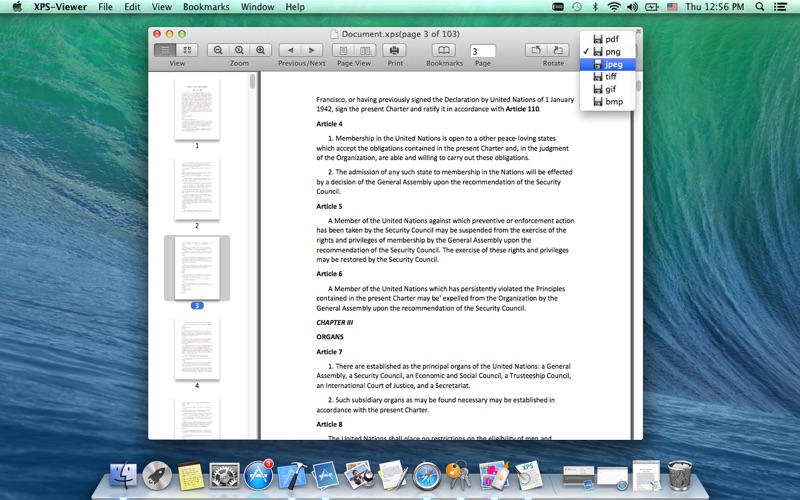Click the thumbnail sidebar scrollbar
The image size is (800, 500).
pyautogui.click(x=252, y=82)
